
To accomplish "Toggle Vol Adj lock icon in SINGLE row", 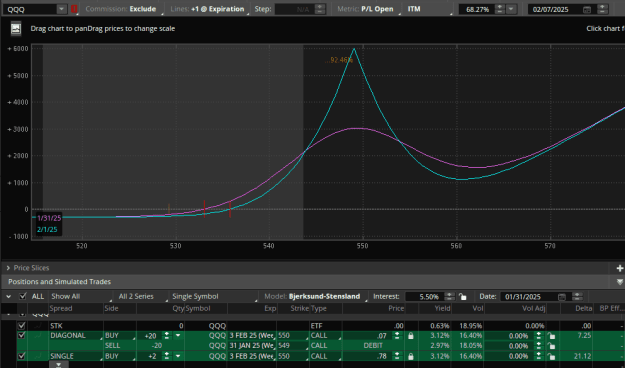I will (552, 356).
